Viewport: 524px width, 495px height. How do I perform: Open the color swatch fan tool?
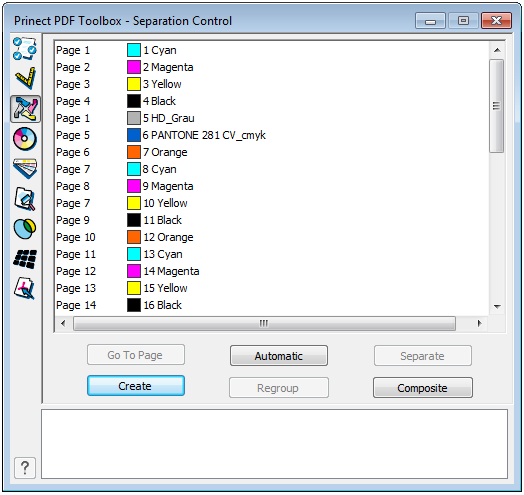click(25, 168)
